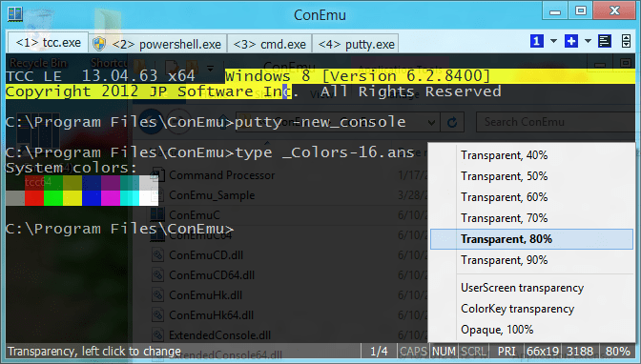Click the ConEmuCD.dll file icon in Explorer
This screenshot has width=641, height=364.
[157, 255]
